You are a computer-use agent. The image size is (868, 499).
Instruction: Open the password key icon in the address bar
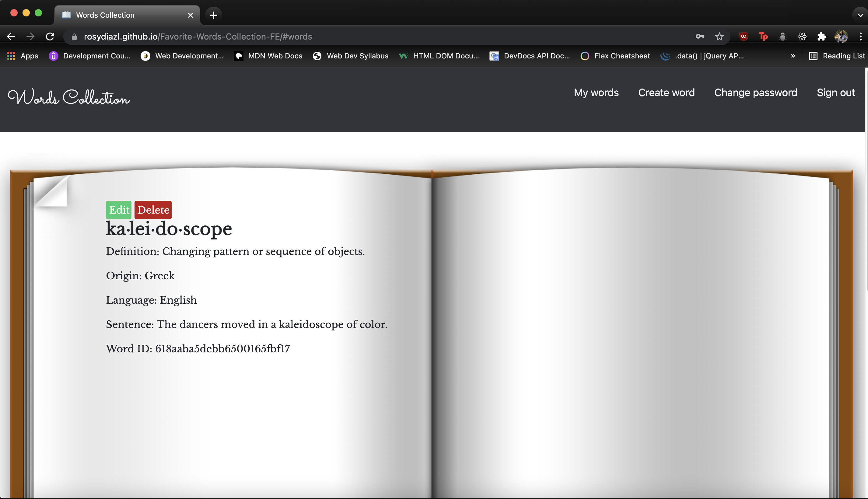click(700, 36)
